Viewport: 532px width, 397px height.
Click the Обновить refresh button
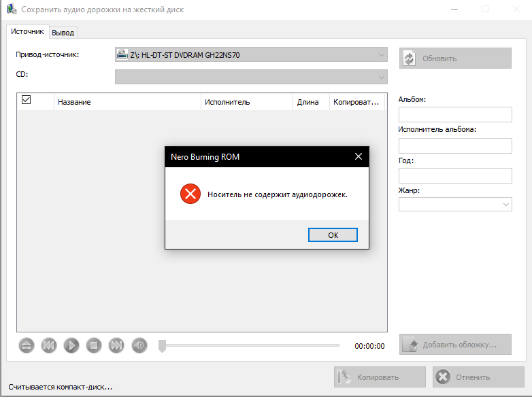coord(455,58)
